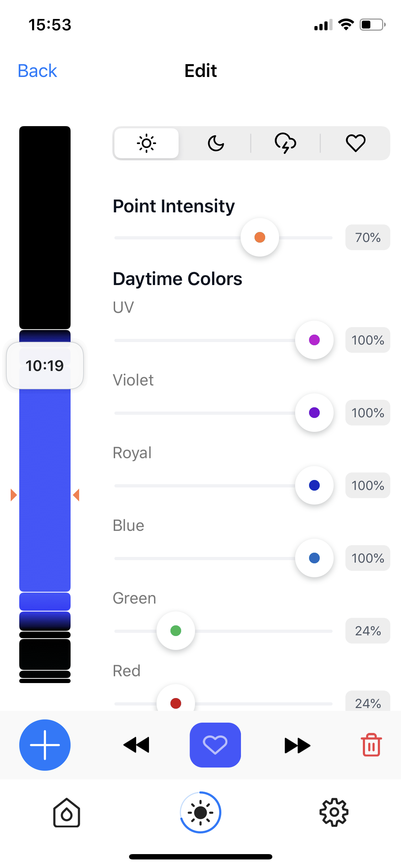Screen dimensions: 401x868
Task: Click the Royal blue slider knob
Action: [314, 485]
